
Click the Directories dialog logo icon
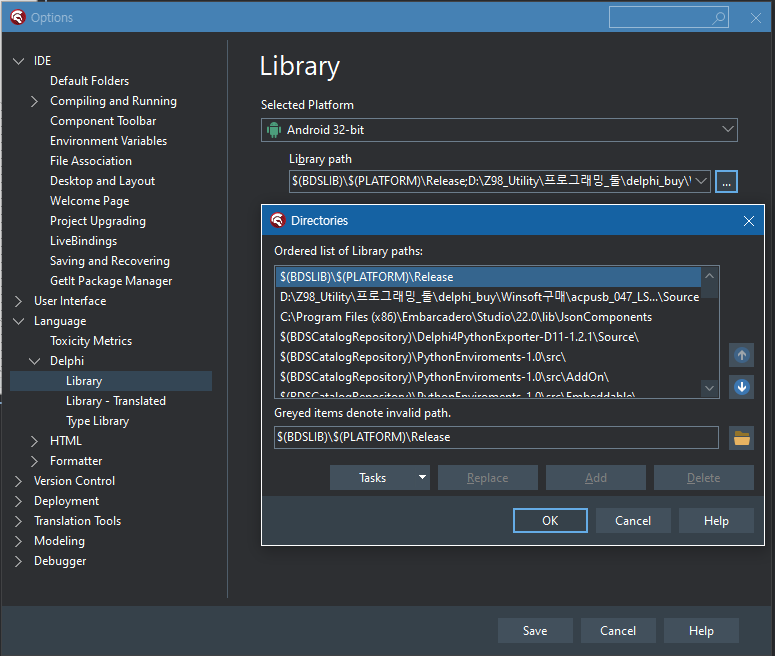pos(278,220)
